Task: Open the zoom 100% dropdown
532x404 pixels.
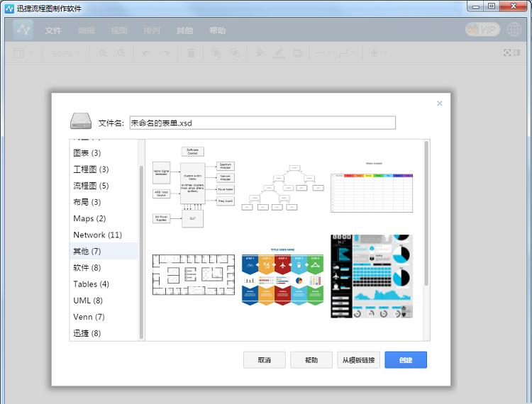Action: click(65, 53)
